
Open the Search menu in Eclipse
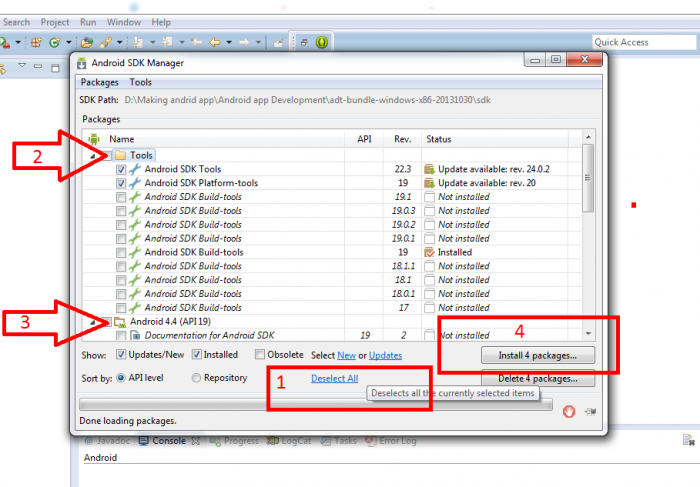click(17, 22)
